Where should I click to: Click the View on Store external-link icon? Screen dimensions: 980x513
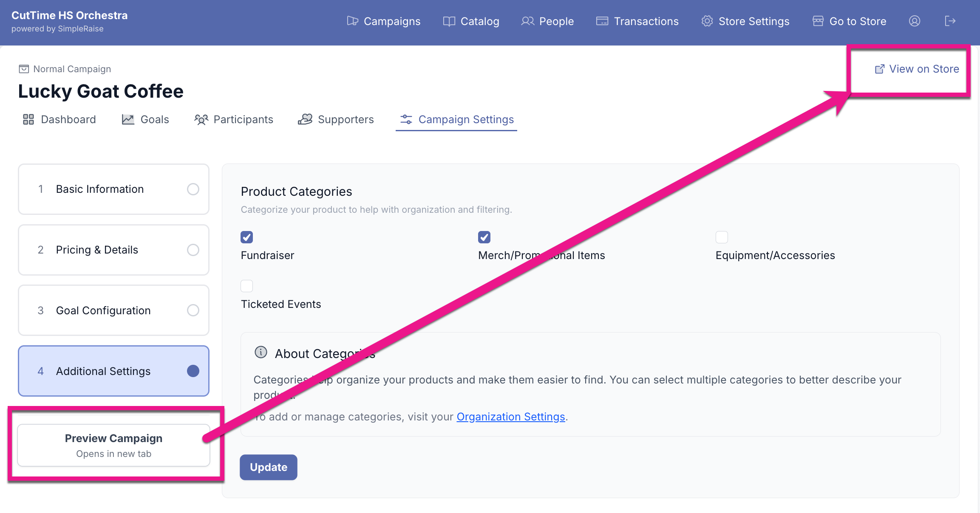pyautogui.click(x=879, y=69)
